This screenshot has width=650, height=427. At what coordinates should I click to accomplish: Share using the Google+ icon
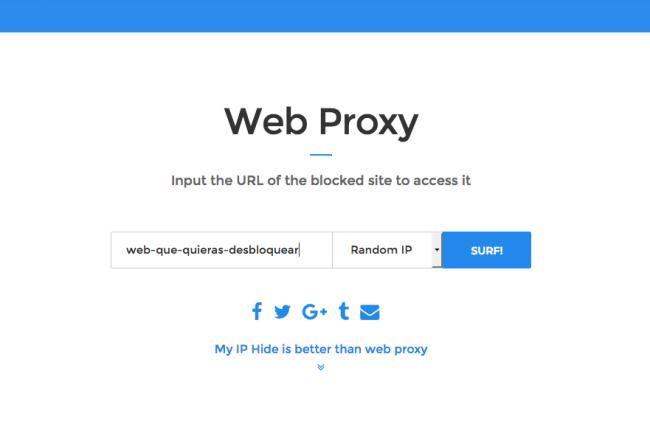(x=315, y=311)
